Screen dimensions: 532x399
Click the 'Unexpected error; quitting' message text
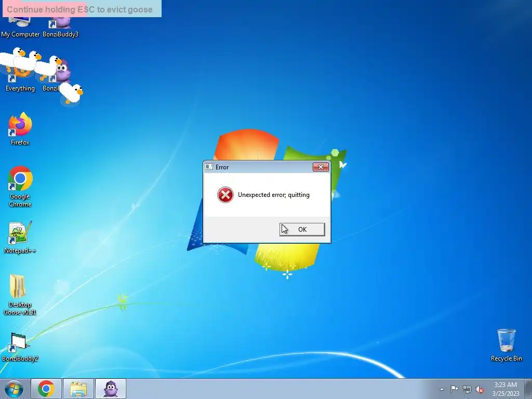(x=273, y=195)
